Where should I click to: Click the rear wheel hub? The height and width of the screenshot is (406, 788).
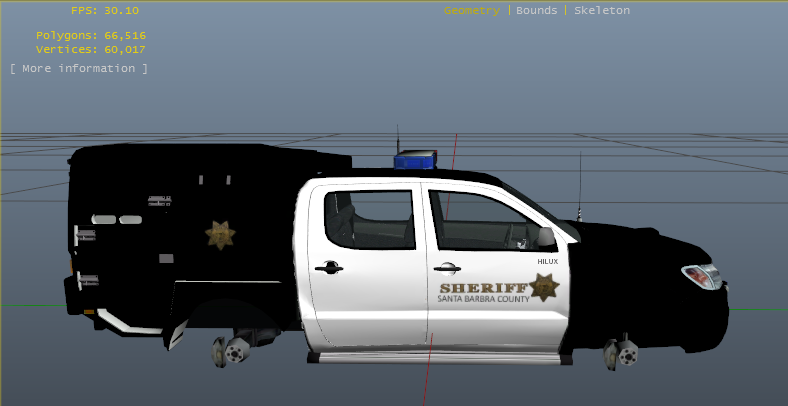point(235,351)
